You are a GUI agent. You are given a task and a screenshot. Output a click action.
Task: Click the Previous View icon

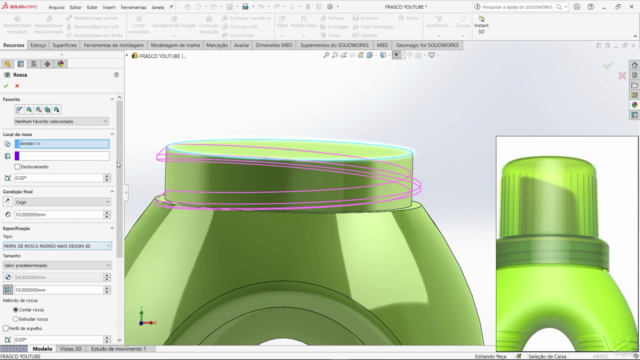(x=344, y=55)
